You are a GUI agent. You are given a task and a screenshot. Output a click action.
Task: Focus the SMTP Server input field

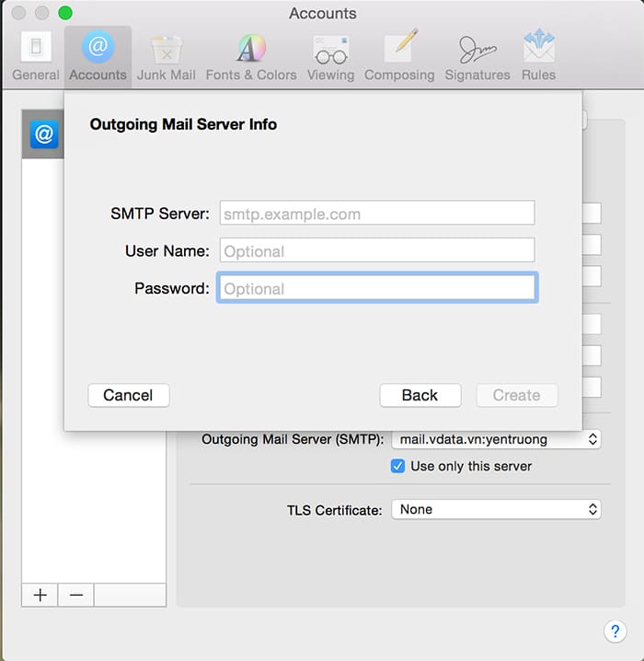pyautogui.click(x=377, y=213)
